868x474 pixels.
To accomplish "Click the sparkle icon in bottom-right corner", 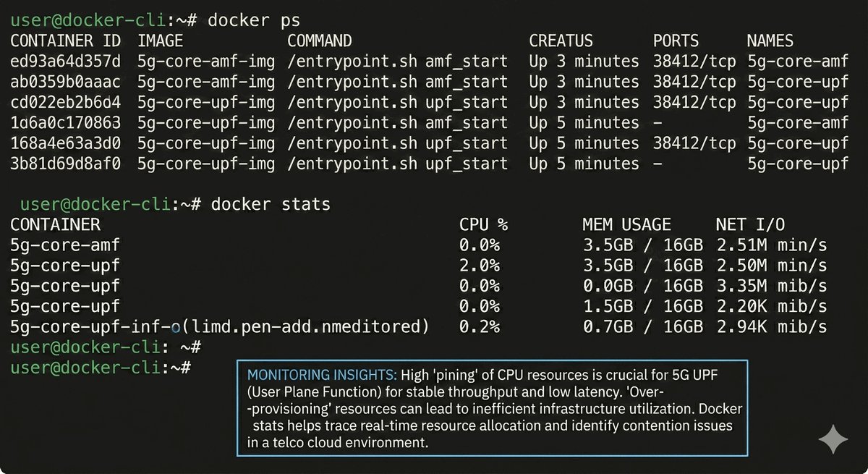I will coord(833,440).
